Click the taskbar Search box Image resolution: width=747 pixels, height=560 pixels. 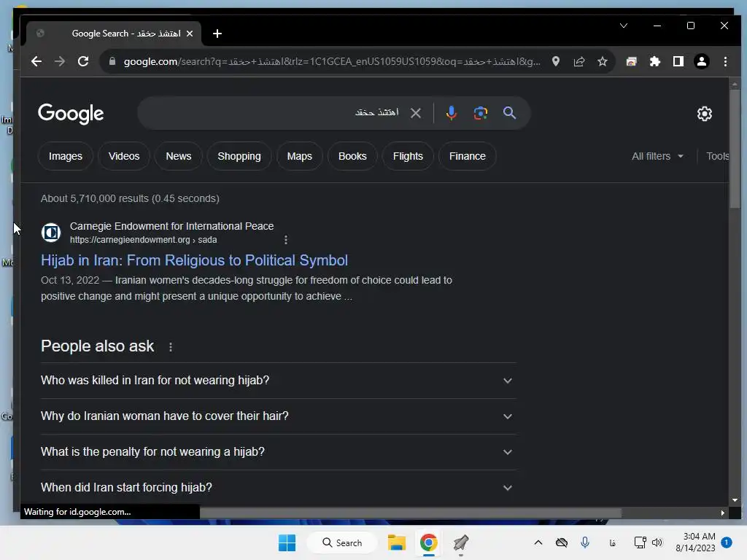coord(342,542)
